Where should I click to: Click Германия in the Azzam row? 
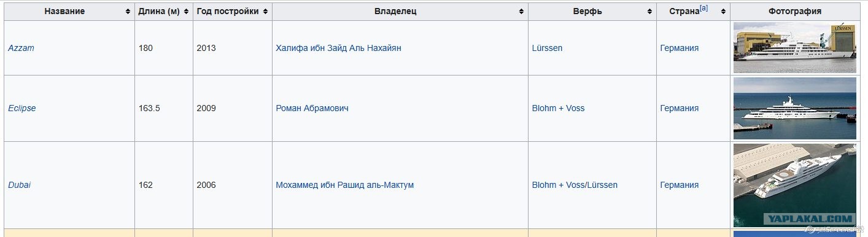[680, 48]
